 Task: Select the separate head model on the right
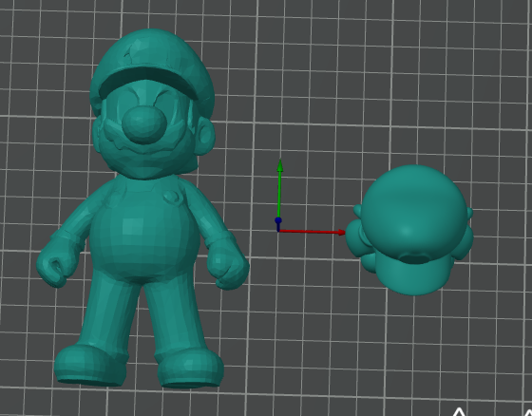(x=409, y=230)
